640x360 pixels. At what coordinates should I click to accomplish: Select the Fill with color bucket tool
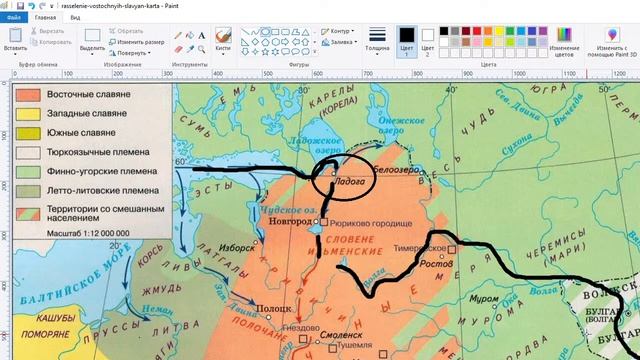click(x=190, y=36)
